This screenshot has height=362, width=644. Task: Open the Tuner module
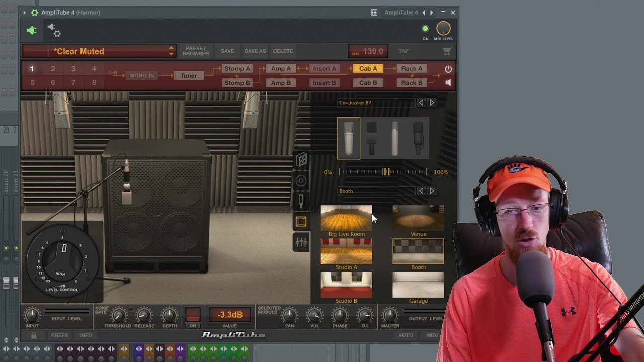189,76
